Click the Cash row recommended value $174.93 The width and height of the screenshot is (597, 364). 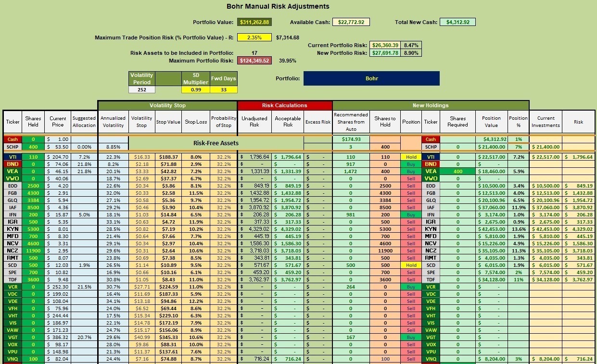[351, 139]
